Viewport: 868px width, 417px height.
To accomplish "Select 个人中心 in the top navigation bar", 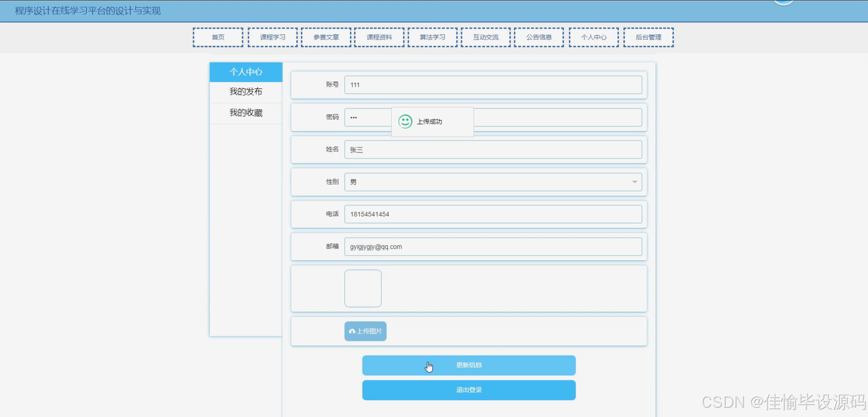I will pyautogui.click(x=594, y=38).
